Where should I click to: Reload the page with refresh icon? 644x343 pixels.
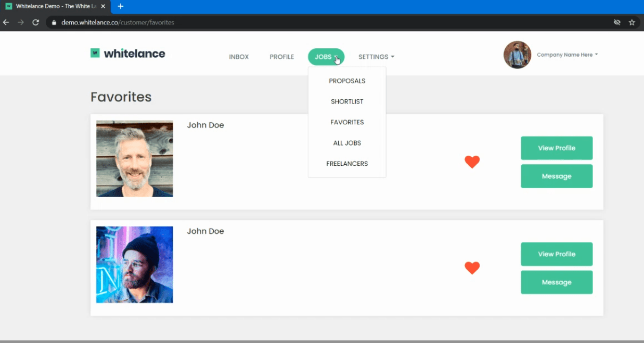35,22
